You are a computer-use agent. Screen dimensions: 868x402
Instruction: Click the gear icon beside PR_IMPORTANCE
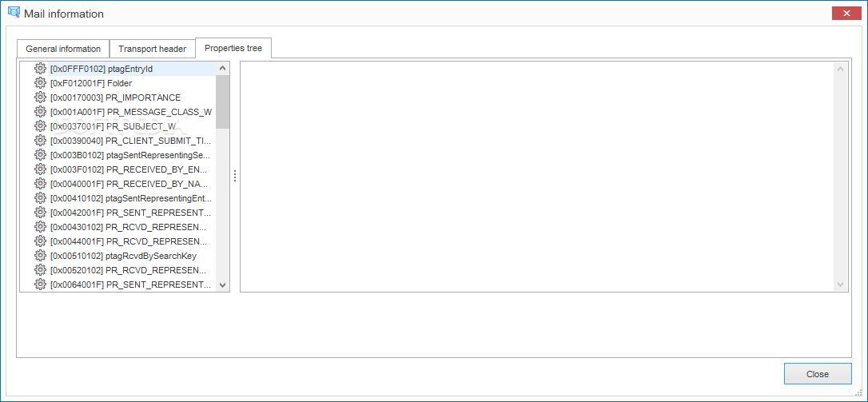(x=40, y=98)
